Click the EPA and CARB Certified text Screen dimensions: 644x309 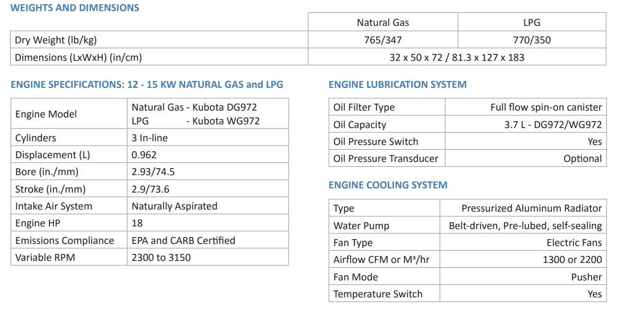(183, 240)
